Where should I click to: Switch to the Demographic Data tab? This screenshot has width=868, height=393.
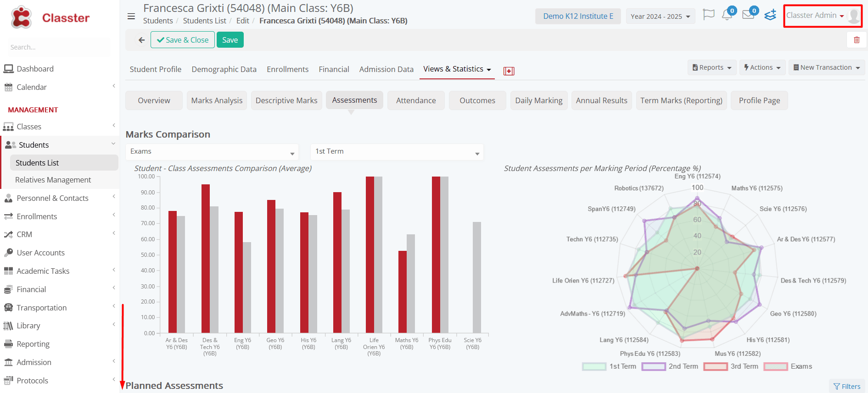(x=224, y=69)
